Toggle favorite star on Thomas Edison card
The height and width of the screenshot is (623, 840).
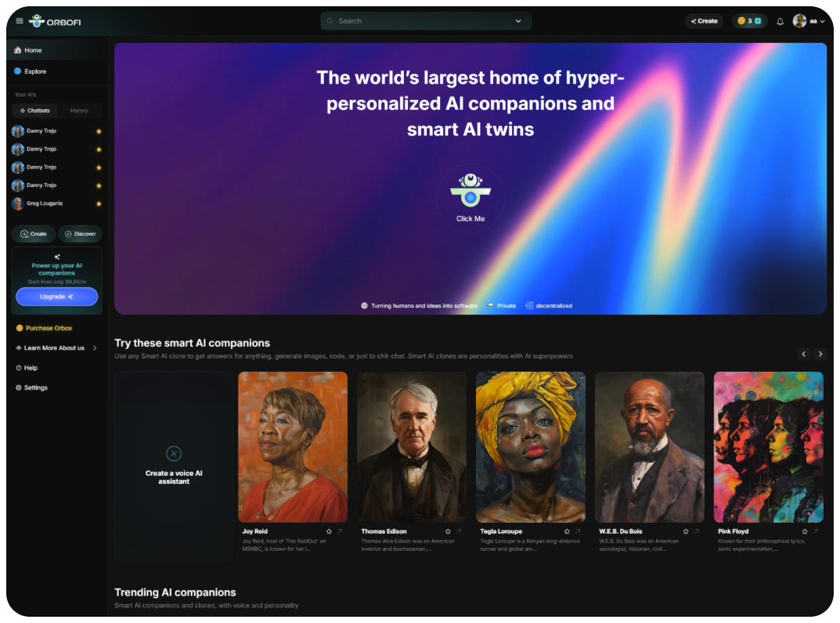tap(448, 531)
